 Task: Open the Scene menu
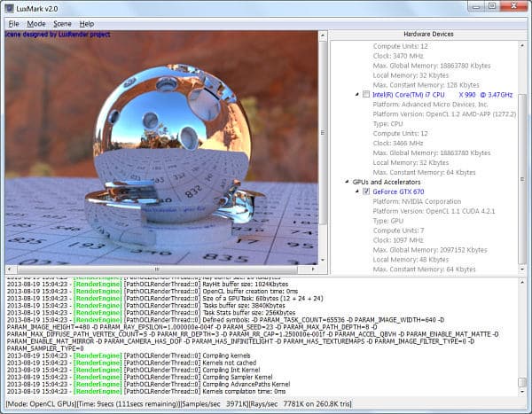[x=62, y=24]
